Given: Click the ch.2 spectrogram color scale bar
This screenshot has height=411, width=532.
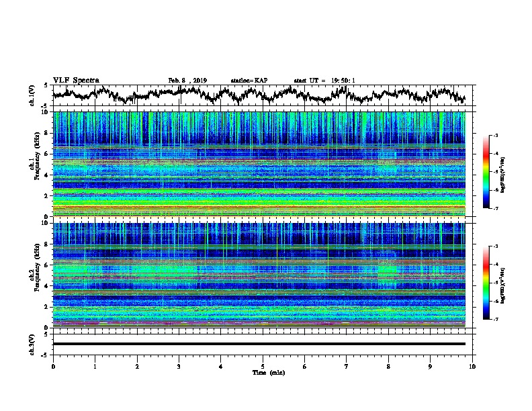Looking at the screenshot, I should (486, 283).
